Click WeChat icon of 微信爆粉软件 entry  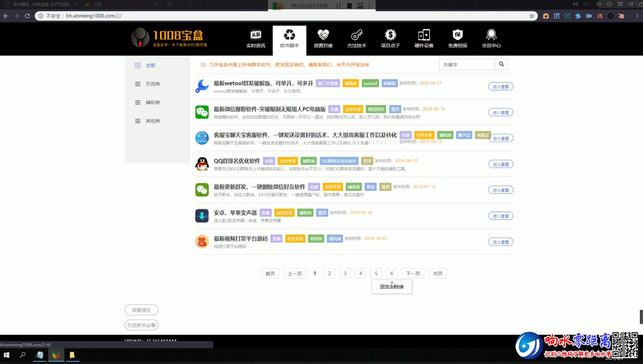tap(202, 112)
